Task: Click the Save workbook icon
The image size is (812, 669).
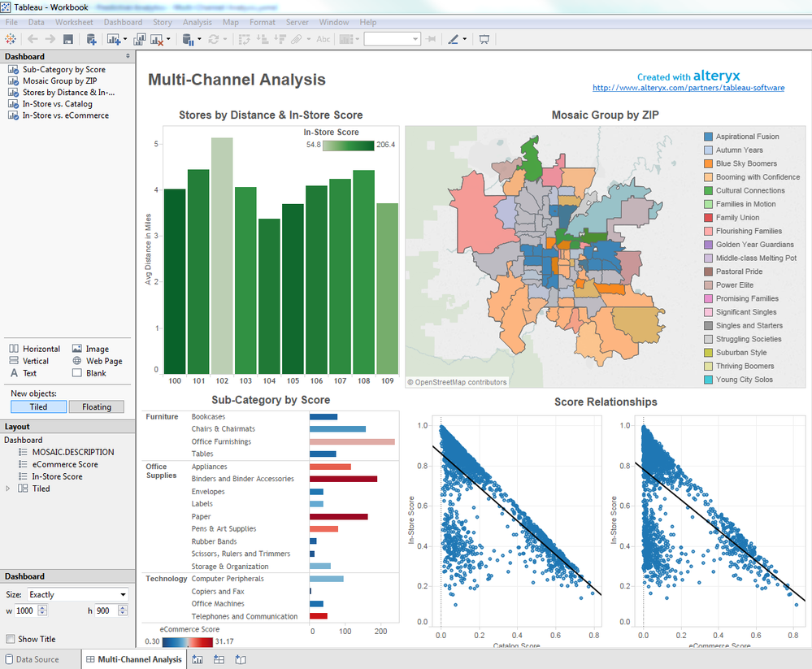Action: point(68,39)
